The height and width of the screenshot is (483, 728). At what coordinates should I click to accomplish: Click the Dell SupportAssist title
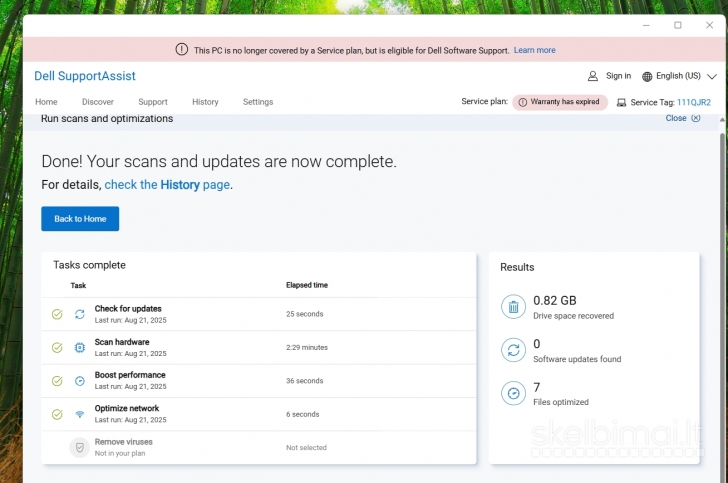tap(85, 76)
